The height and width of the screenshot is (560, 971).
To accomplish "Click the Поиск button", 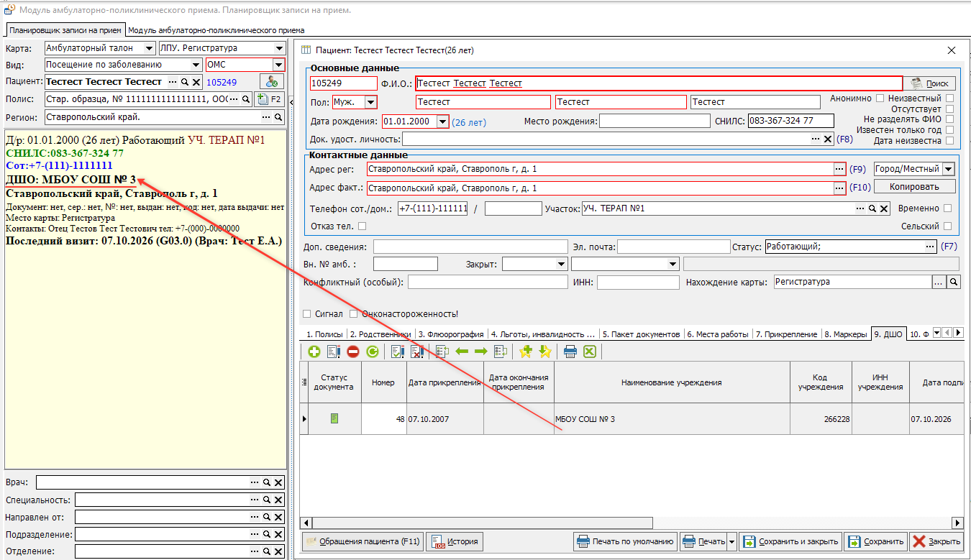I will point(931,83).
